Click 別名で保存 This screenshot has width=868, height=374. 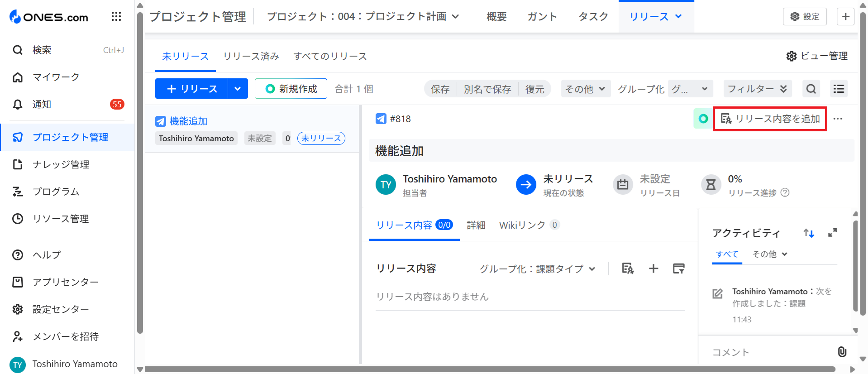click(487, 89)
